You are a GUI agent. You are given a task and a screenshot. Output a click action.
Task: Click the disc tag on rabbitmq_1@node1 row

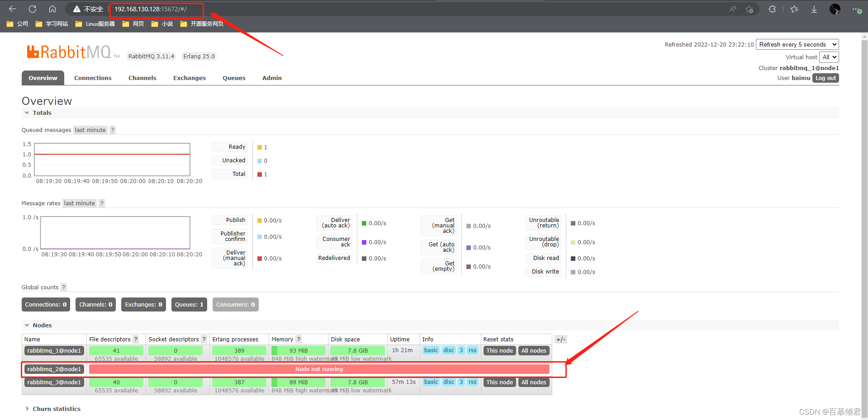449,350
